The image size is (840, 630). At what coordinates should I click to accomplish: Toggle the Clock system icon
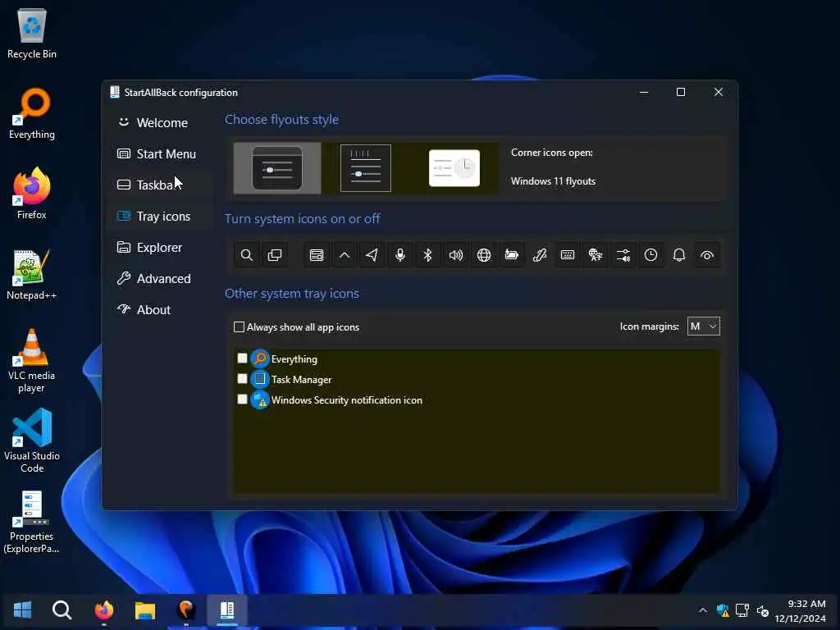tap(651, 255)
